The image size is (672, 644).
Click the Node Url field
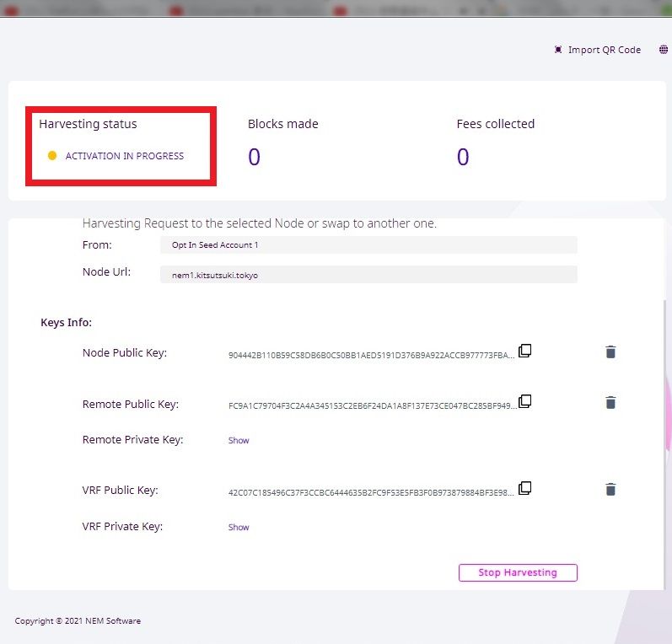coord(368,275)
